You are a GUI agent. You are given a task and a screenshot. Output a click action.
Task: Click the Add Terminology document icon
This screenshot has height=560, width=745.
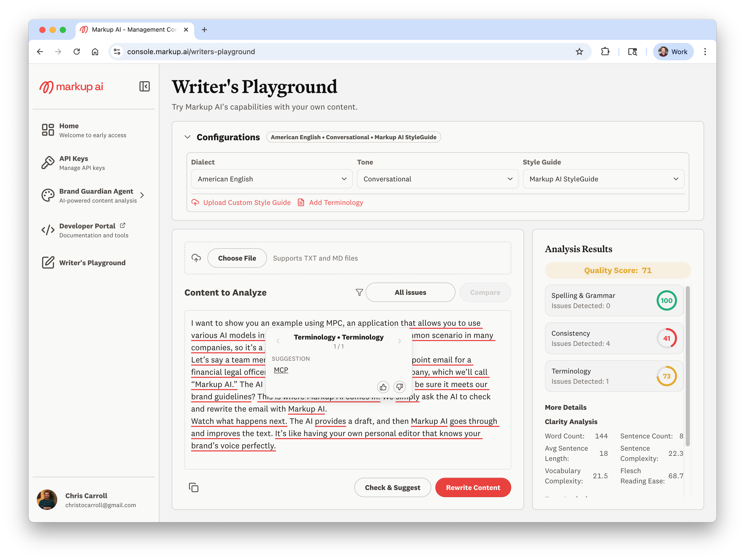(x=301, y=202)
